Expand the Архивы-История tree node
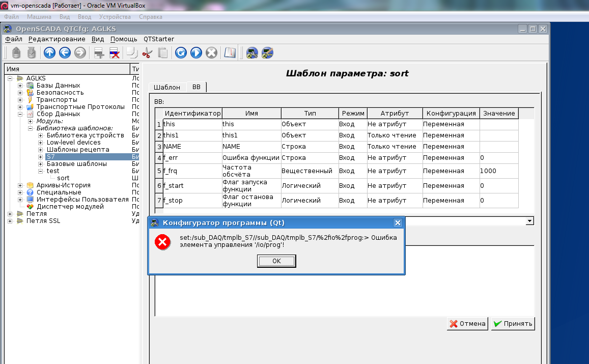This screenshot has width=589, height=364. [20, 185]
